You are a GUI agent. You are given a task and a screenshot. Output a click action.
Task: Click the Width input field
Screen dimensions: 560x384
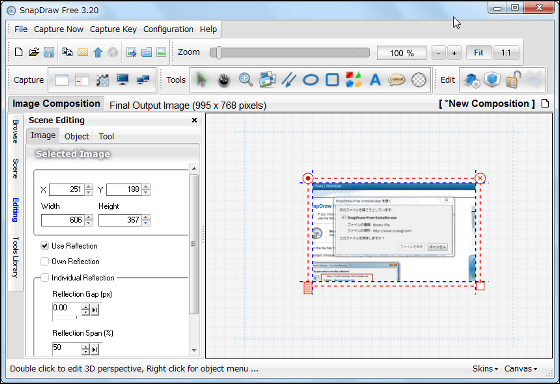63,220
